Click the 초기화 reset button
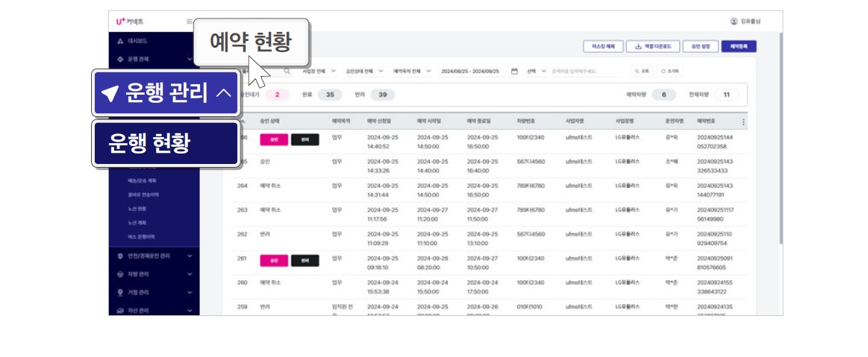The height and width of the screenshot is (357, 868). (669, 72)
